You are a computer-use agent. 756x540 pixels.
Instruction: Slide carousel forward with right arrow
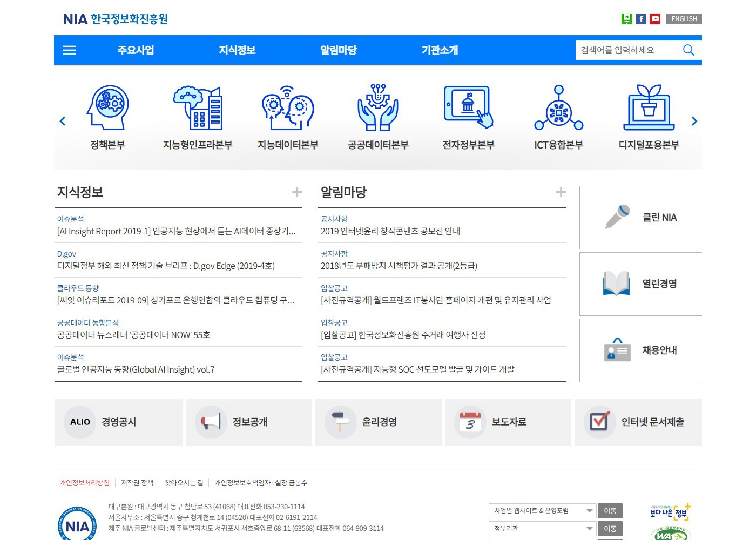click(x=694, y=122)
